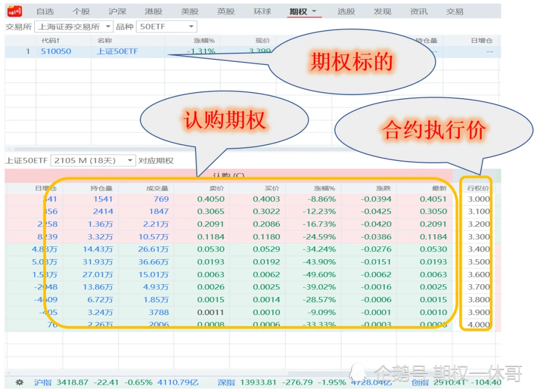Switch to the 资讯 tab
The height and width of the screenshot is (392, 534).
(419, 12)
